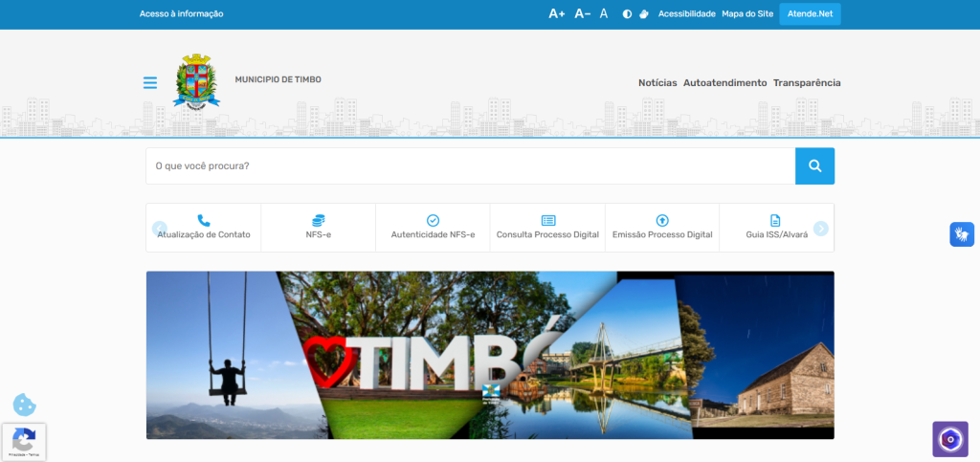The height and width of the screenshot is (462, 980).
Task: Increase font size with A+
Action: click(556, 14)
